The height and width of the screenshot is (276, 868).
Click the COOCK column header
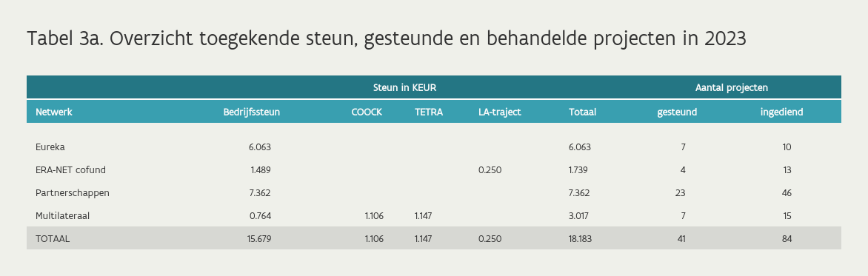[x=367, y=112]
